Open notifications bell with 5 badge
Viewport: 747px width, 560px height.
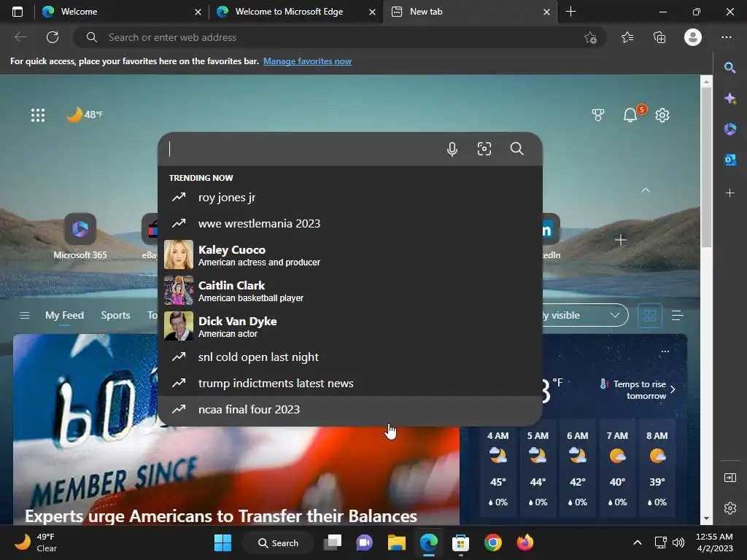(630, 114)
